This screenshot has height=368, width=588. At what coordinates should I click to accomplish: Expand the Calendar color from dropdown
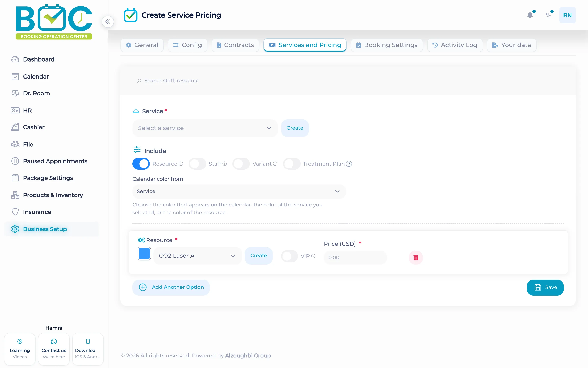(239, 191)
